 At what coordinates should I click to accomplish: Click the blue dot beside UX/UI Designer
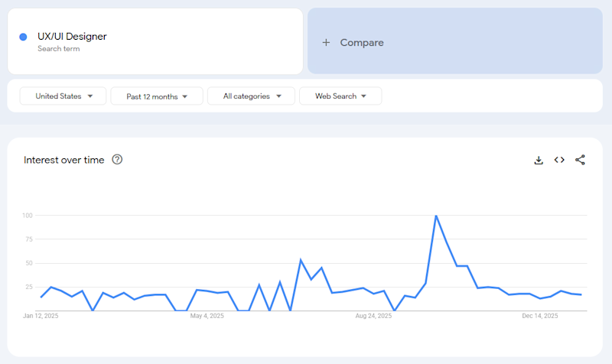pos(23,37)
